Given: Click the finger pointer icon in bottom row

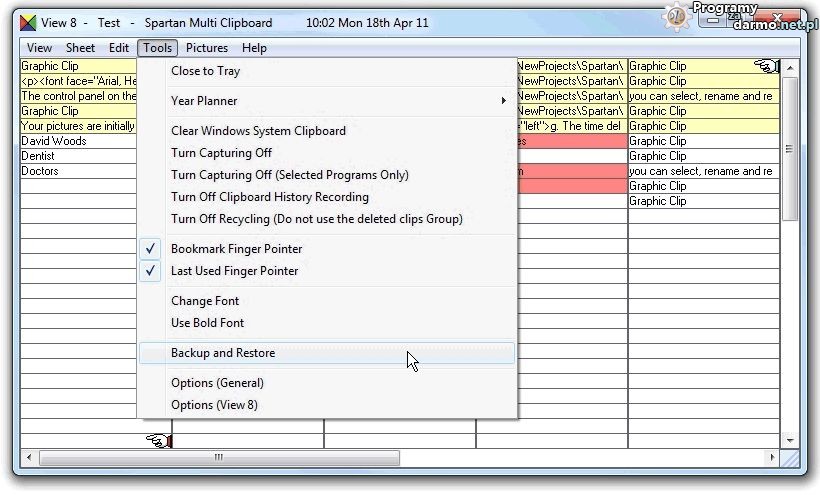Looking at the screenshot, I should coord(158,440).
